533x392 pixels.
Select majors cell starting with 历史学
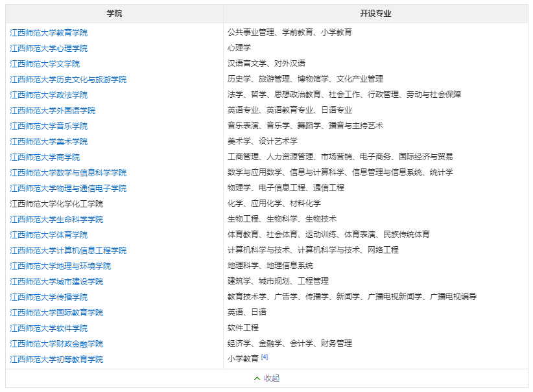click(x=305, y=79)
